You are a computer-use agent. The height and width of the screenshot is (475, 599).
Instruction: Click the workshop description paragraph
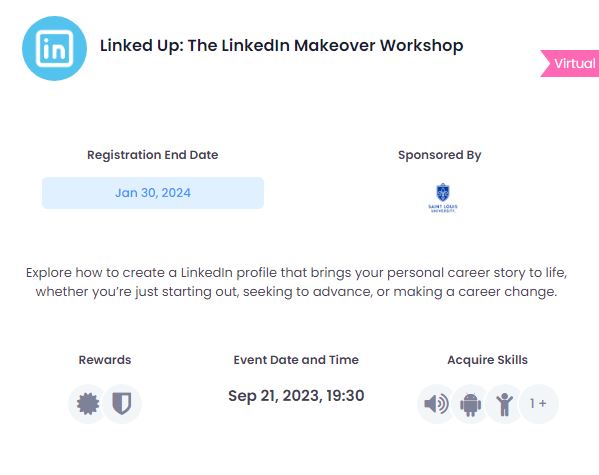pyautogui.click(x=296, y=282)
